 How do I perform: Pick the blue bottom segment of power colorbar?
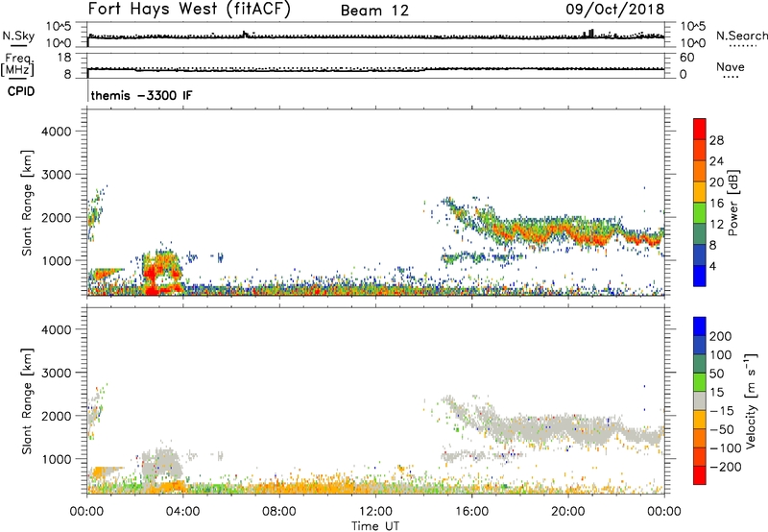pos(700,277)
